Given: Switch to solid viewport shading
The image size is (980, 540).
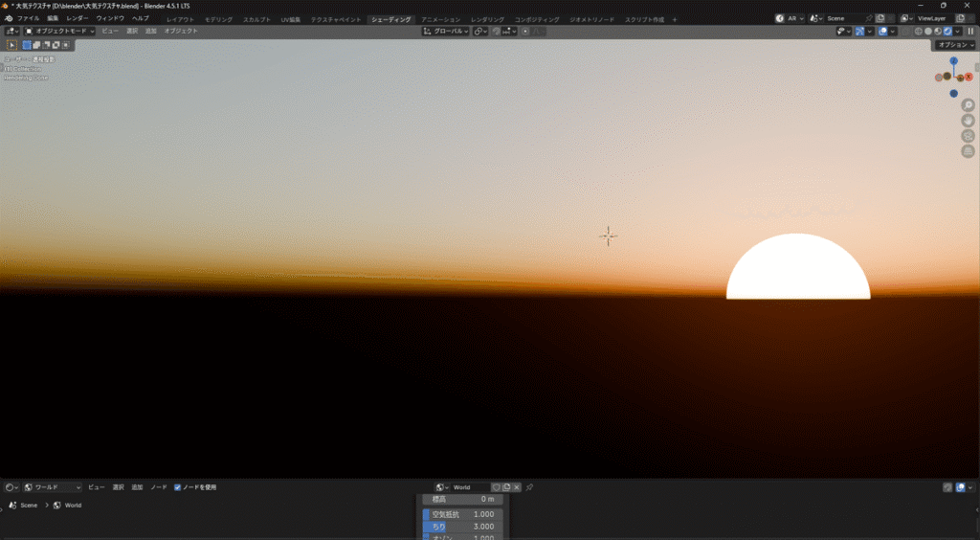Looking at the screenshot, I should coord(928,32).
